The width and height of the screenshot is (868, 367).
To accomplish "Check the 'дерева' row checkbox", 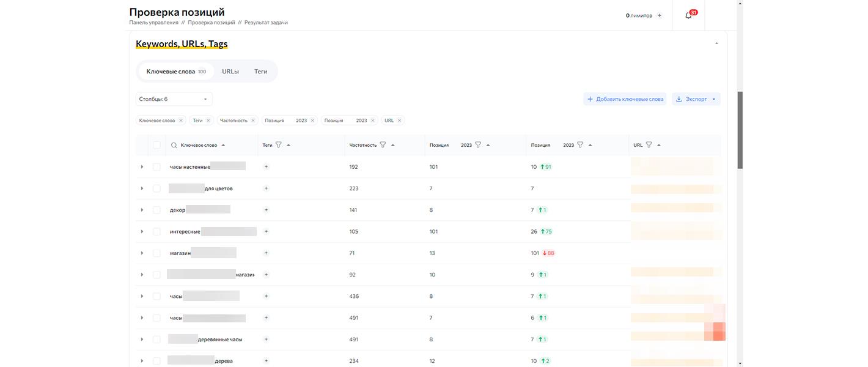I will [x=156, y=361].
